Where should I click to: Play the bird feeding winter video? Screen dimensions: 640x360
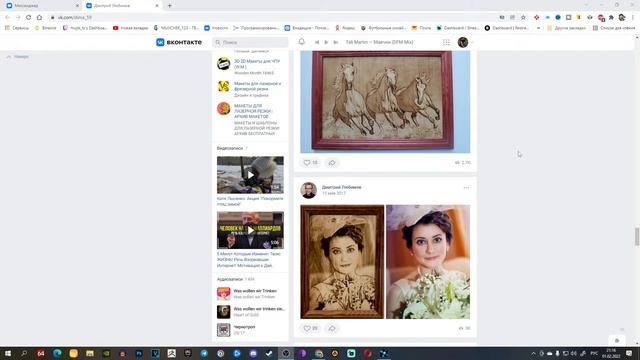[x=250, y=175]
